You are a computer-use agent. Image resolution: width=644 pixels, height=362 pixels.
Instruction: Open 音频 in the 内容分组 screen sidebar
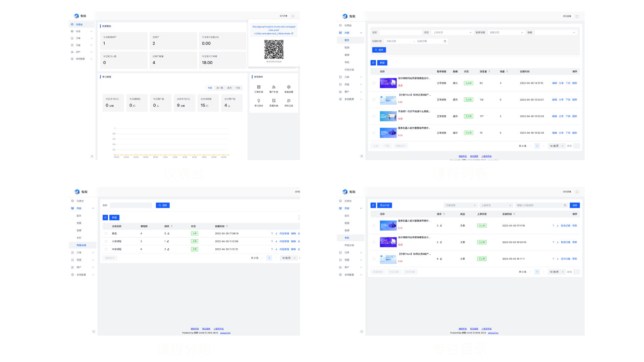[79, 231]
